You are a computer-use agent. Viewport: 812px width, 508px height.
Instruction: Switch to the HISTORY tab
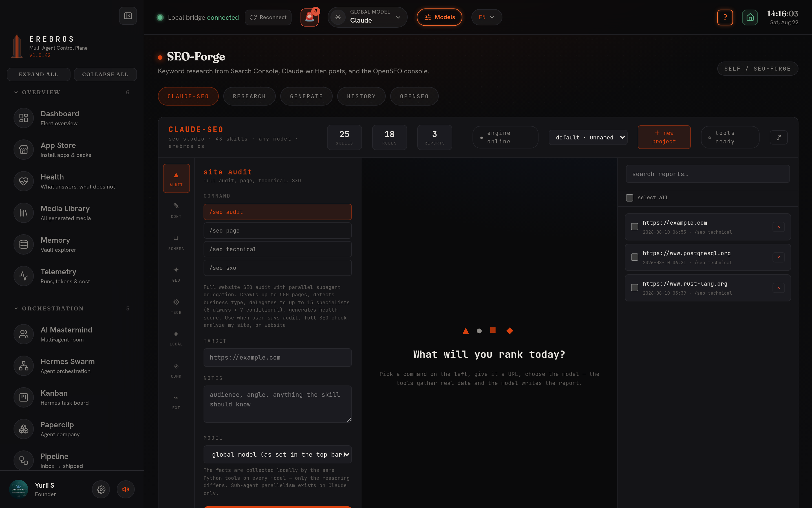(x=361, y=97)
